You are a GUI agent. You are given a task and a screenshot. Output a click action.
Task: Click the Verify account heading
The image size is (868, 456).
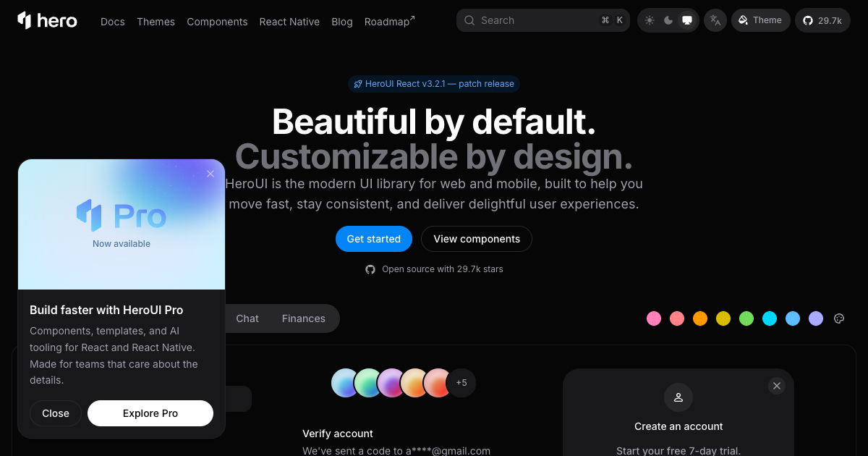(338, 434)
